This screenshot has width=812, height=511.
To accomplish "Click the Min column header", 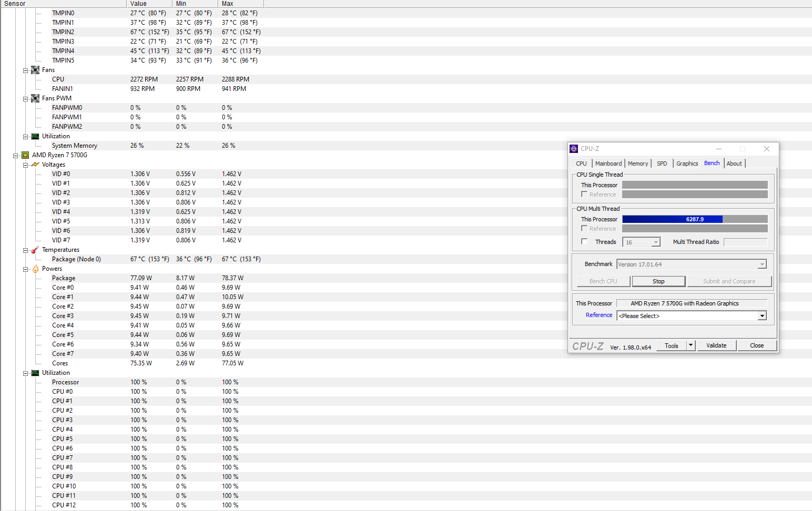I will [195, 4].
